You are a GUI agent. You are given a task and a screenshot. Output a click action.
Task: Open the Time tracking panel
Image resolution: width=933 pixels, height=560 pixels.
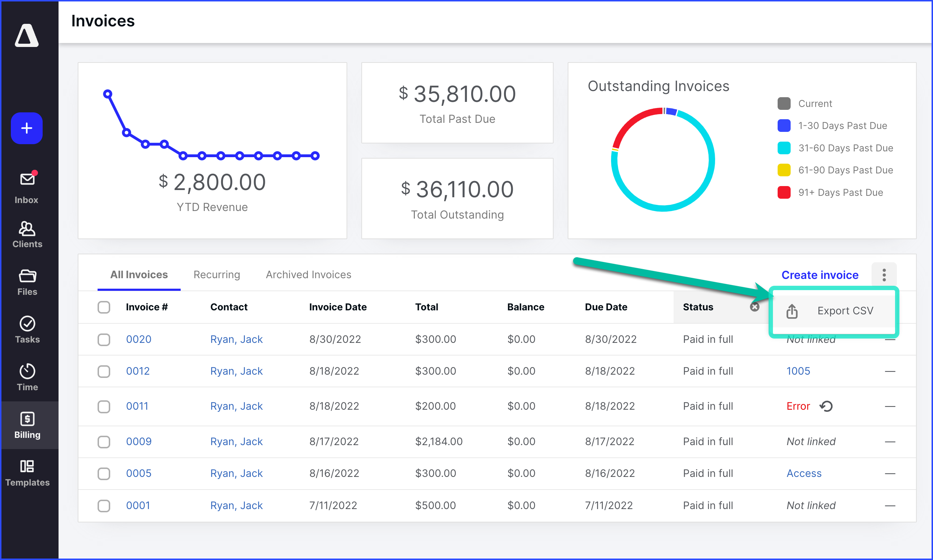click(x=26, y=376)
